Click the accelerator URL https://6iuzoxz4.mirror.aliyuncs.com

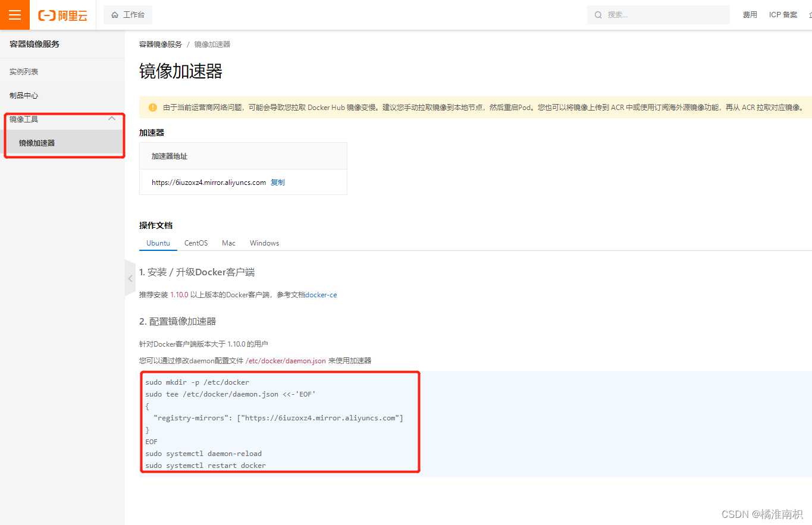pyautogui.click(x=209, y=183)
